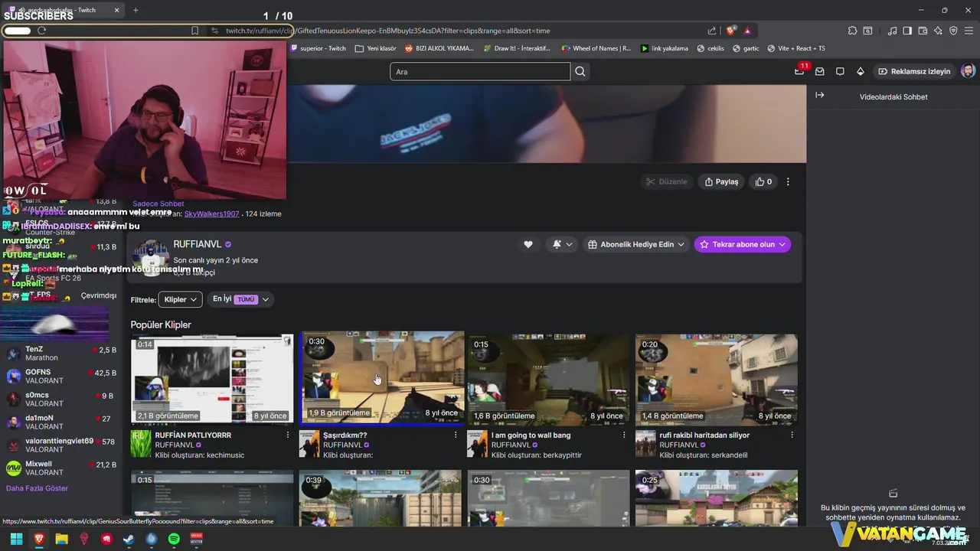Viewport: 980px width, 551px height.
Task: Click Daha Fazla Göster in sidebar
Action: (37, 488)
